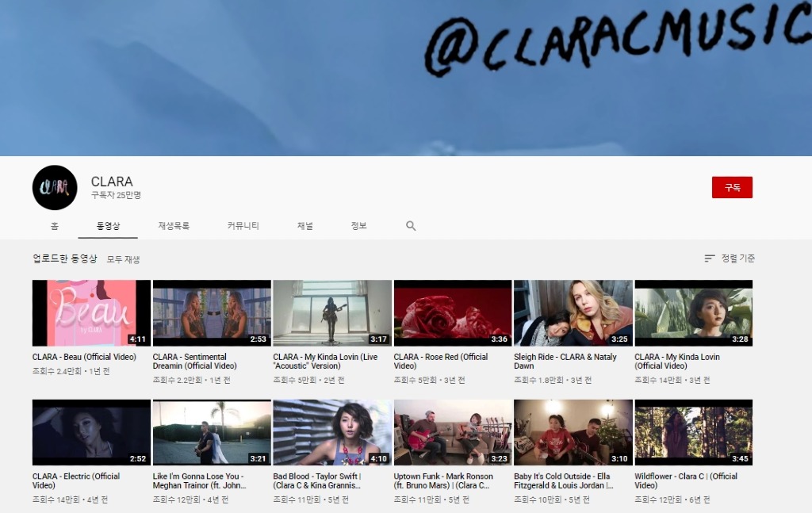Image resolution: width=812 pixels, height=513 pixels.
Task: Click the 모두 재생 play all link
Action: [123, 259]
